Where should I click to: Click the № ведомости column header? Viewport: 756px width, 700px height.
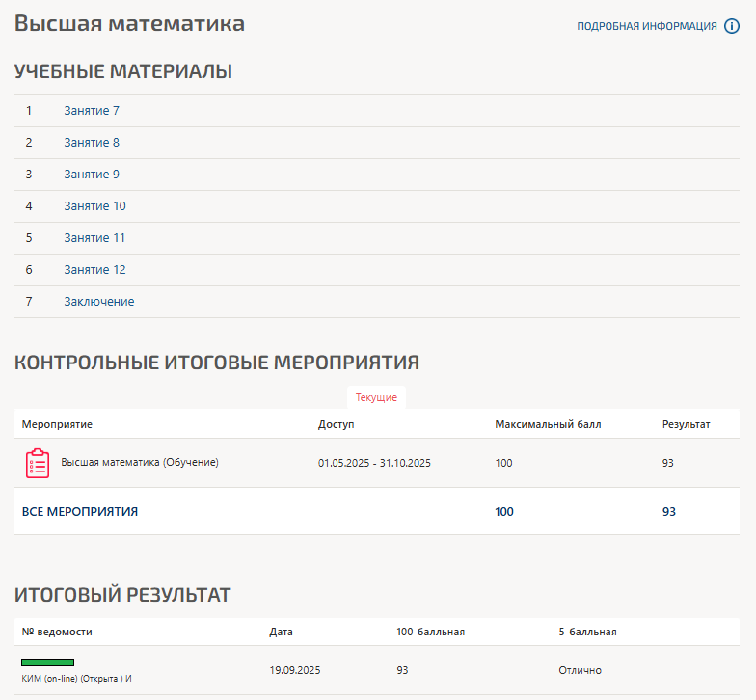pyautogui.click(x=58, y=633)
